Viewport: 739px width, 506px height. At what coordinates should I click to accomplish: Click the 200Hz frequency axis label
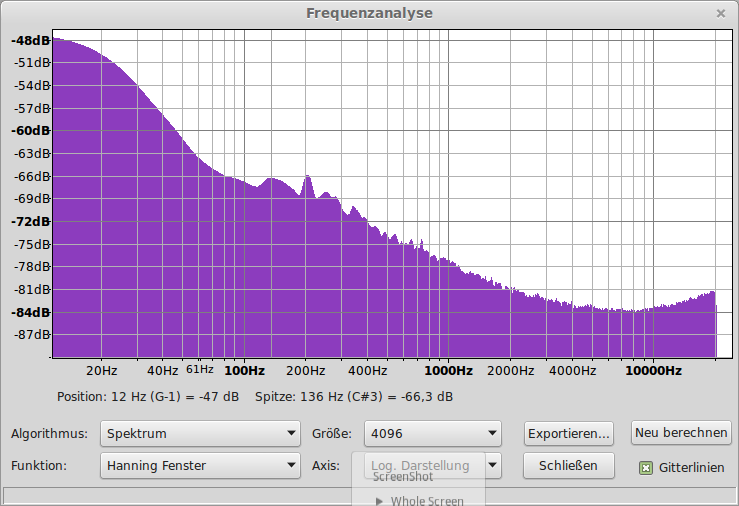tap(305, 371)
